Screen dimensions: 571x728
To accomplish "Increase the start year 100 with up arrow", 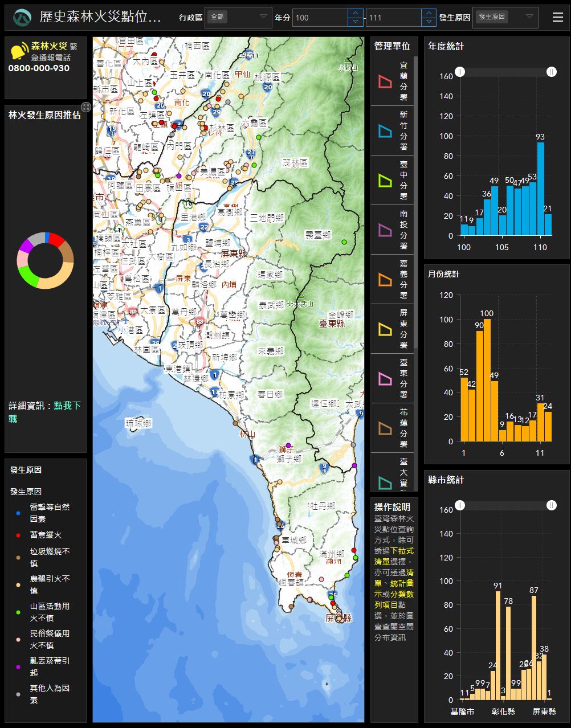I will point(355,13).
